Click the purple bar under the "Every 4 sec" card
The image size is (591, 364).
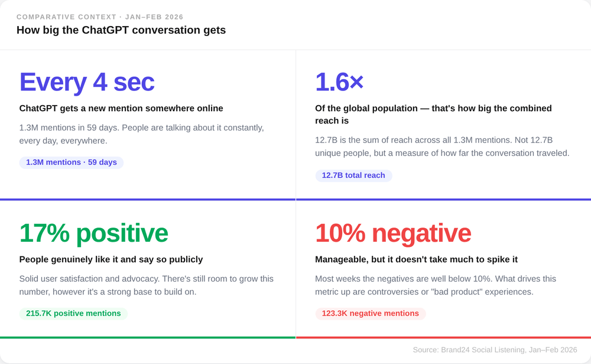(148, 199)
